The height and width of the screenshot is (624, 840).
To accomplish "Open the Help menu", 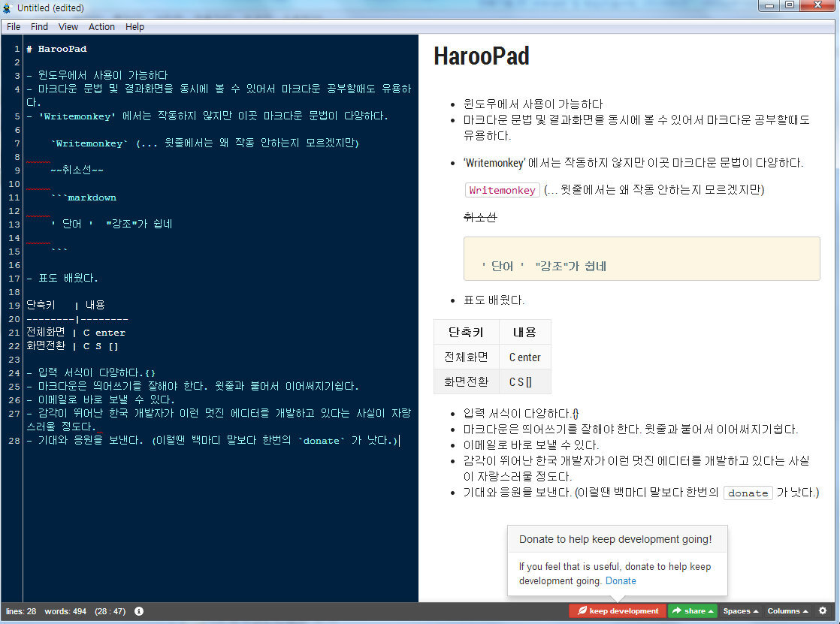I will pos(134,27).
